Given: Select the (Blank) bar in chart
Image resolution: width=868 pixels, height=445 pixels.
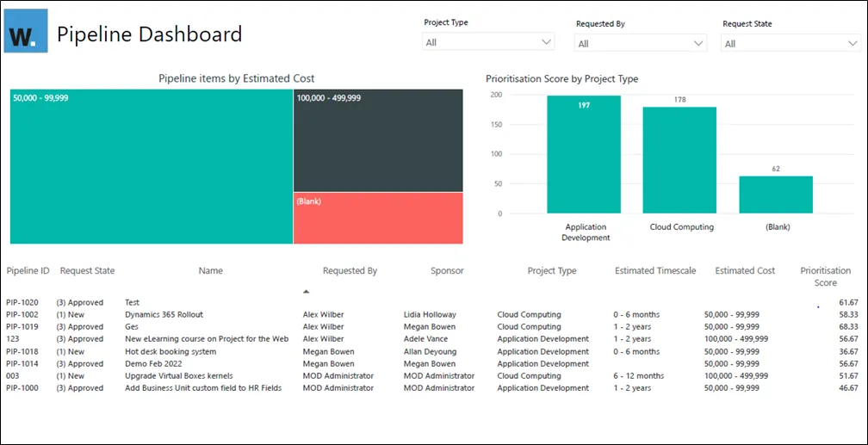Looking at the screenshot, I should point(776,195).
